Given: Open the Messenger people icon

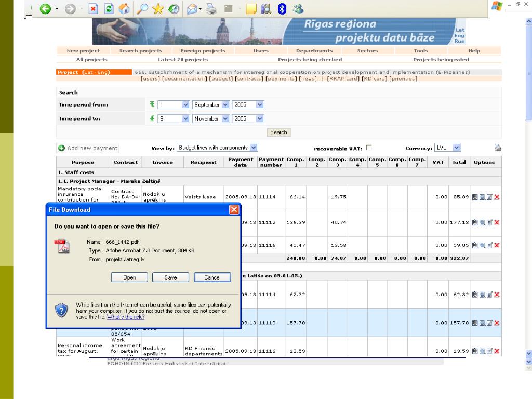Looking at the screenshot, I should pyautogui.click(x=298, y=9).
